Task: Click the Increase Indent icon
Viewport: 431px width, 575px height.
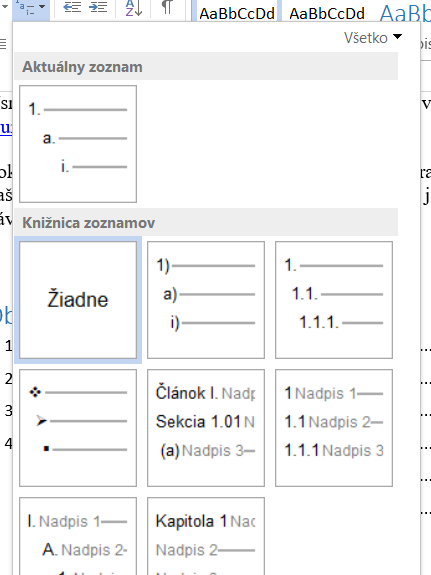Action: tap(98, 7)
